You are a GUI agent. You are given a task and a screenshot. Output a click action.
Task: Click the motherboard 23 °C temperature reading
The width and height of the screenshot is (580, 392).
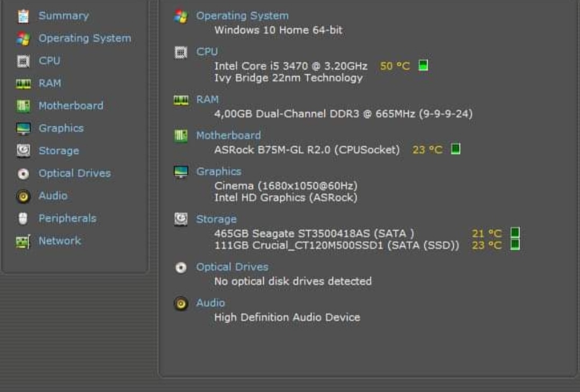click(x=427, y=150)
